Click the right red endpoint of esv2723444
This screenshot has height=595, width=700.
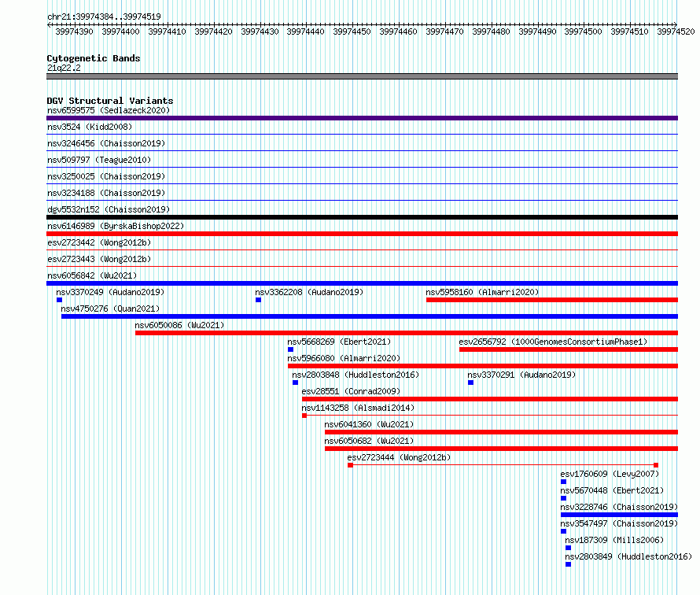coord(656,465)
